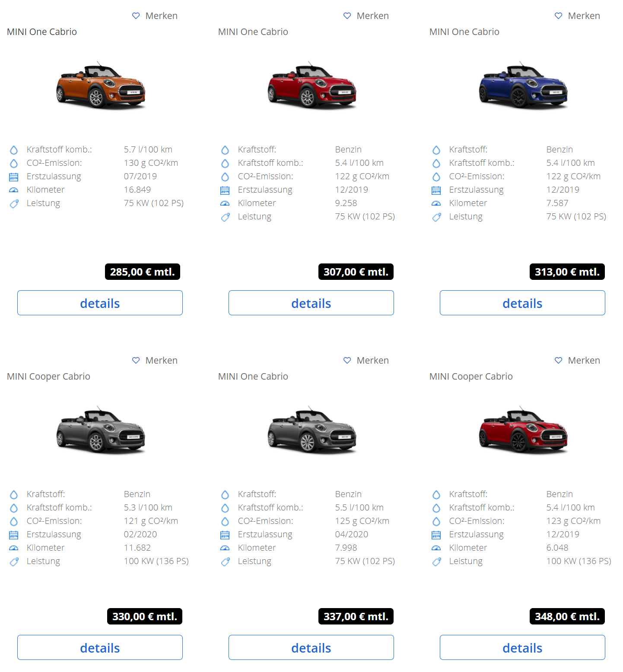The width and height of the screenshot is (623, 672).
Task: Click the heart icon on the 337,00 € MINI One Cabrio card
Action: point(347,360)
